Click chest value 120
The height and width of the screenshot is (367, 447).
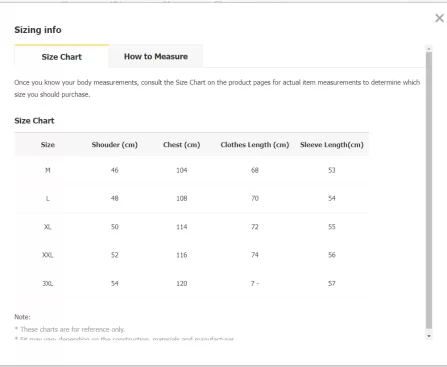click(182, 284)
